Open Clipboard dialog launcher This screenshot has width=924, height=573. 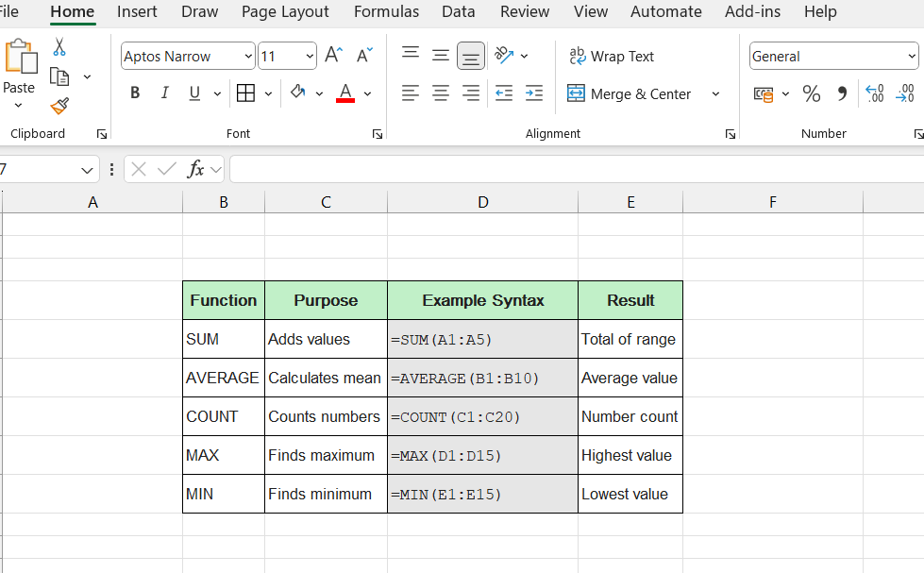101,134
